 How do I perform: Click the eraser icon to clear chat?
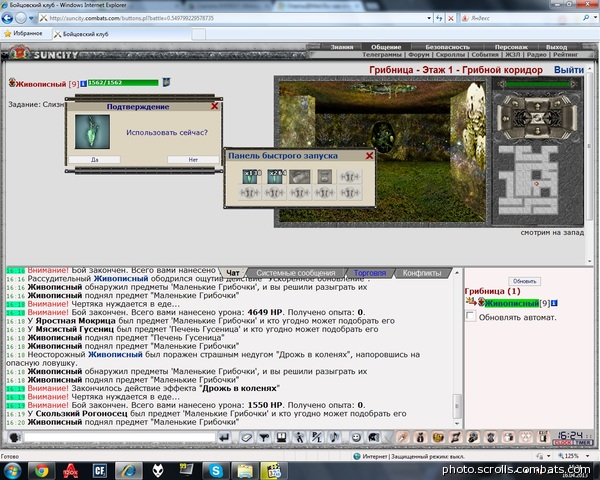point(246,437)
